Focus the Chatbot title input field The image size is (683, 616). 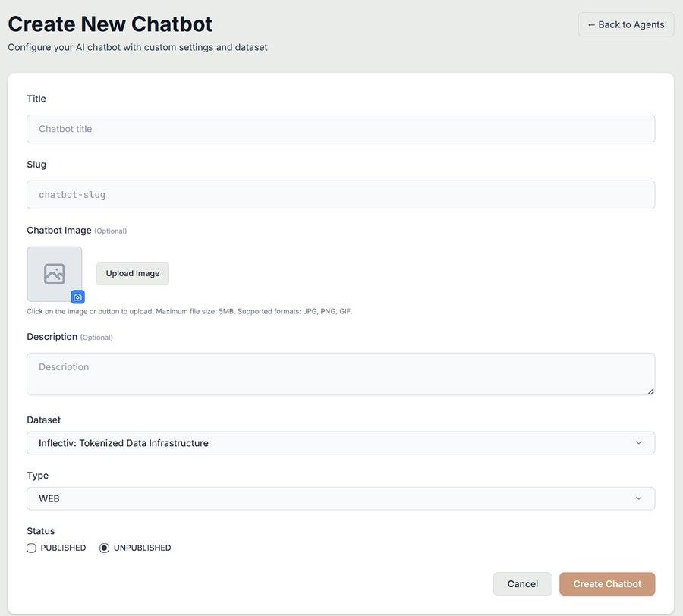tap(341, 129)
